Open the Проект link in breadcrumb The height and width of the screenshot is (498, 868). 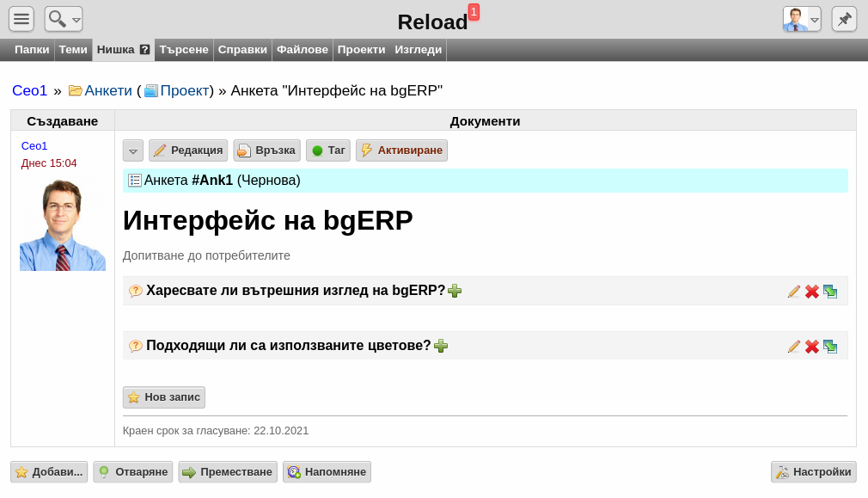pos(184,90)
